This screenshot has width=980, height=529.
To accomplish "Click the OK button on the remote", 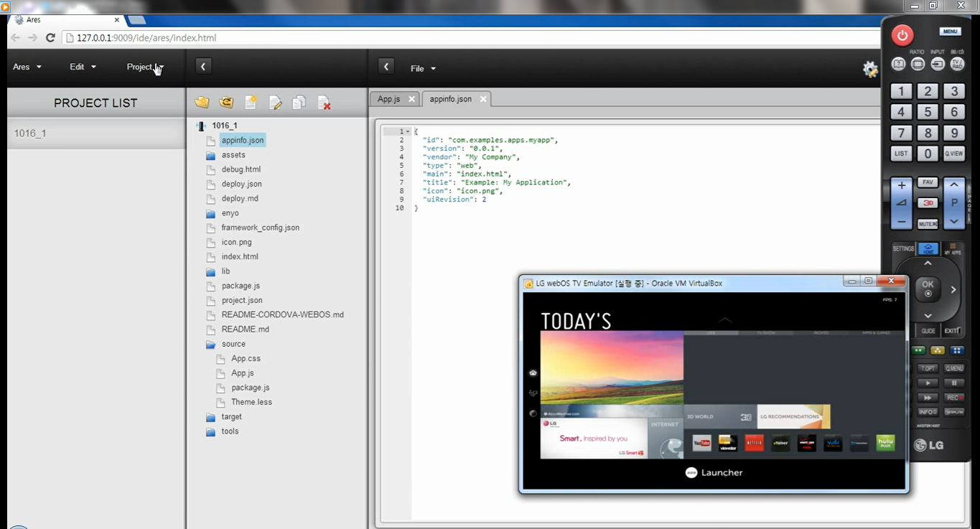I will (x=928, y=289).
